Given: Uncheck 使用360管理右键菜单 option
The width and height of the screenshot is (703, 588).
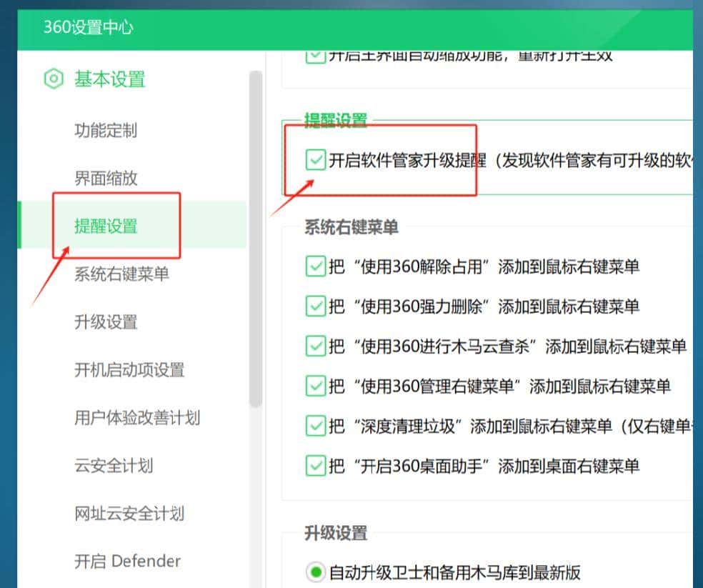Looking at the screenshot, I should (315, 386).
